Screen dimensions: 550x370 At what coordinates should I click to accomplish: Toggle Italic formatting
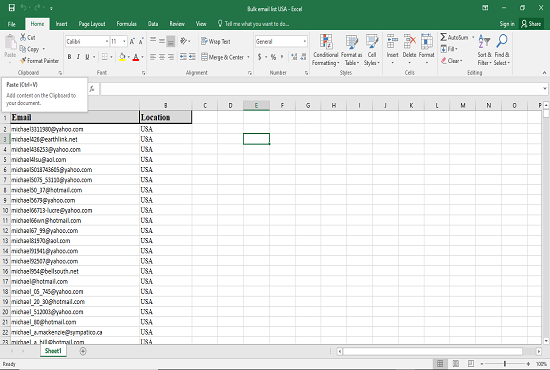click(x=78, y=57)
